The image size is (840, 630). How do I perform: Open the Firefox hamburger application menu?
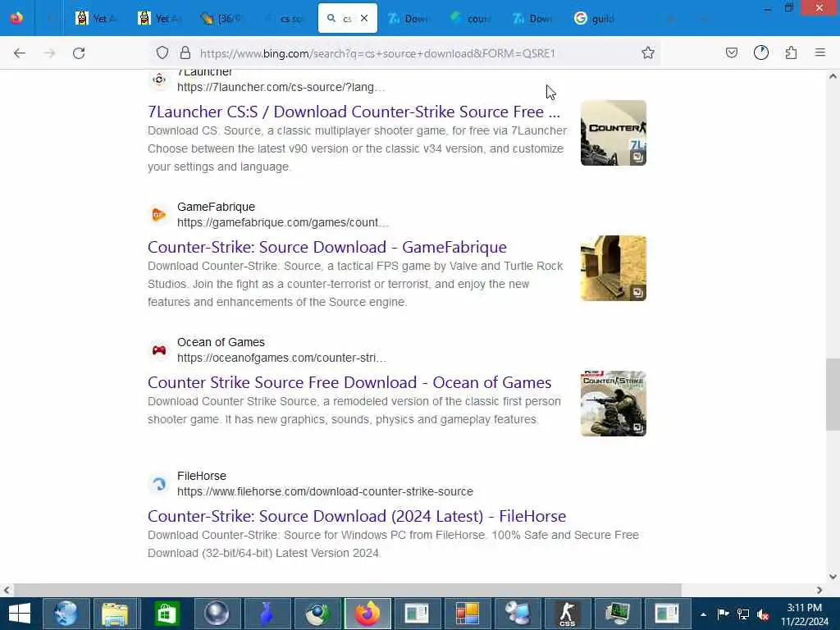click(x=820, y=52)
